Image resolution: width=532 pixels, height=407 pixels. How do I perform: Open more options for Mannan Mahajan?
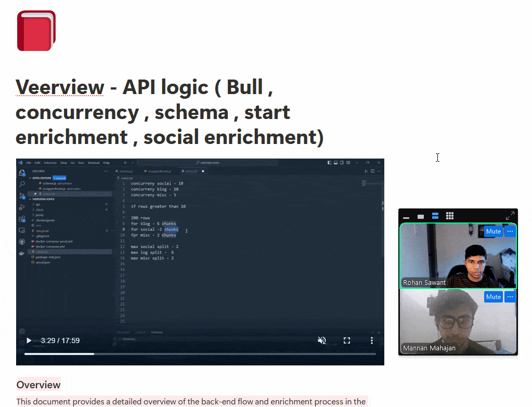(510, 297)
